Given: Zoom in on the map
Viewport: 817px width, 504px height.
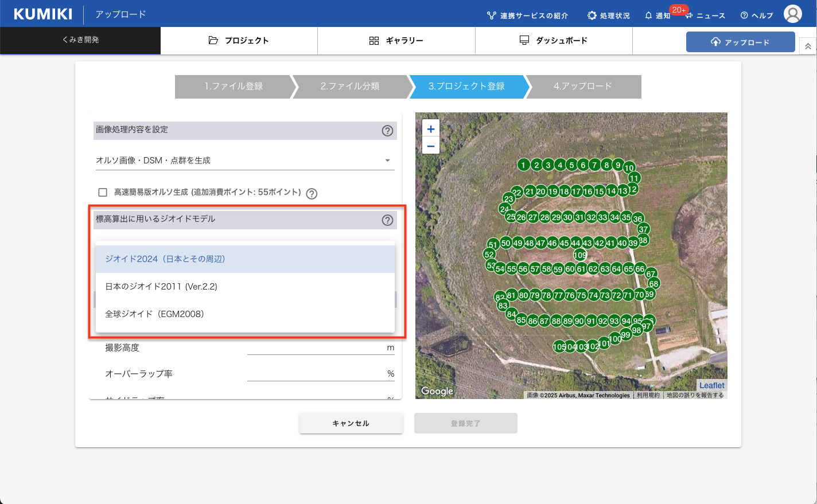Looking at the screenshot, I should click(431, 129).
